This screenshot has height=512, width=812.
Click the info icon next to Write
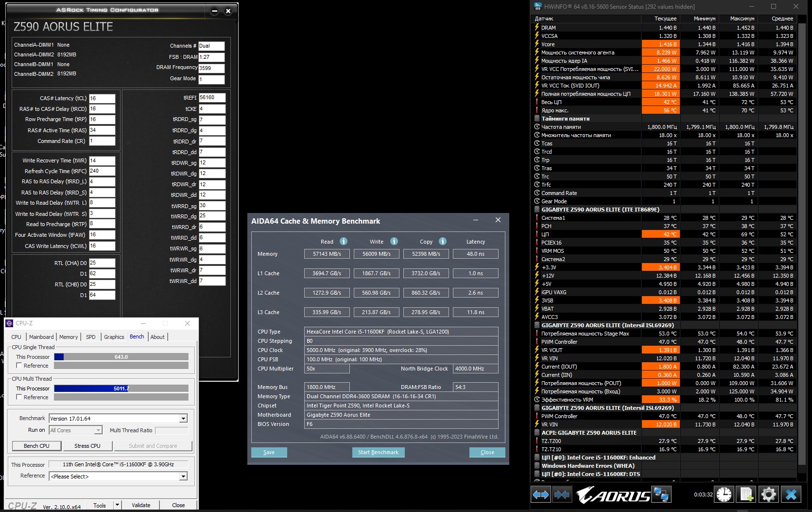click(x=394, y=241)
